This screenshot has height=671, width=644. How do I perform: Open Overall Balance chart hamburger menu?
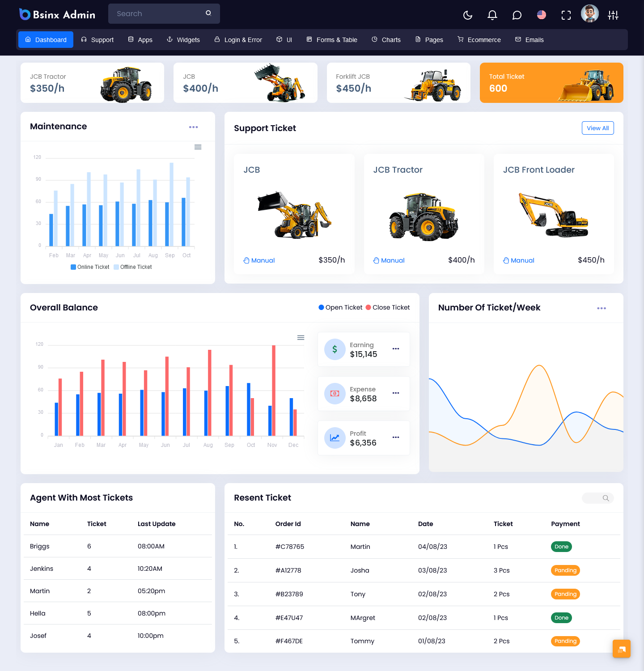pyautogui.click(x=301, y=338)
